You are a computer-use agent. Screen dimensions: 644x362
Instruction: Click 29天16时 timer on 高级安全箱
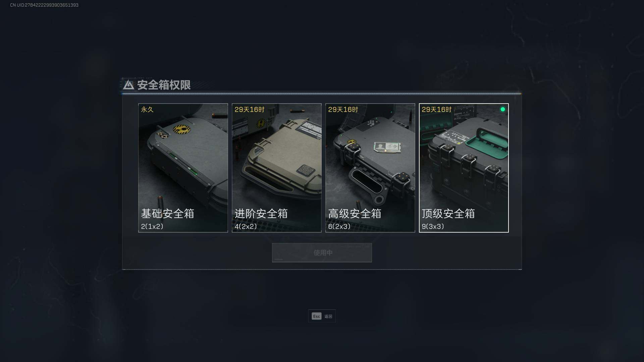tap(343, 110)
